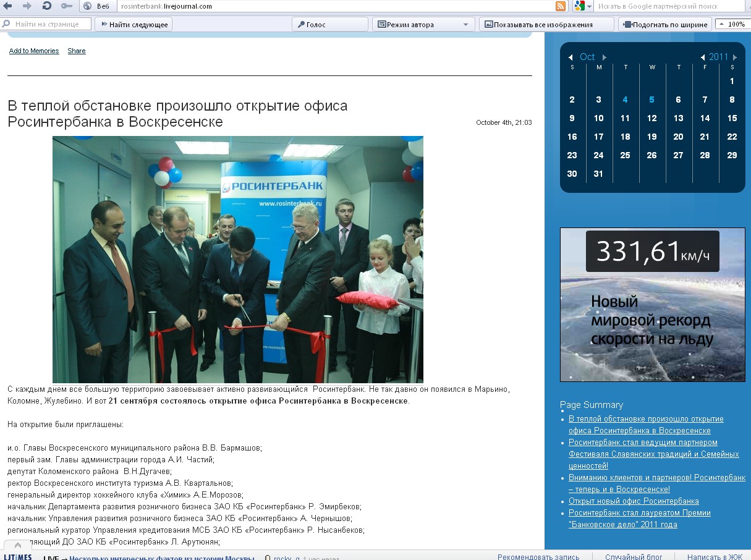Click the Веб globe badge in address bar
The width and height of the screenshot is (751, 560).
coord(96,6)
